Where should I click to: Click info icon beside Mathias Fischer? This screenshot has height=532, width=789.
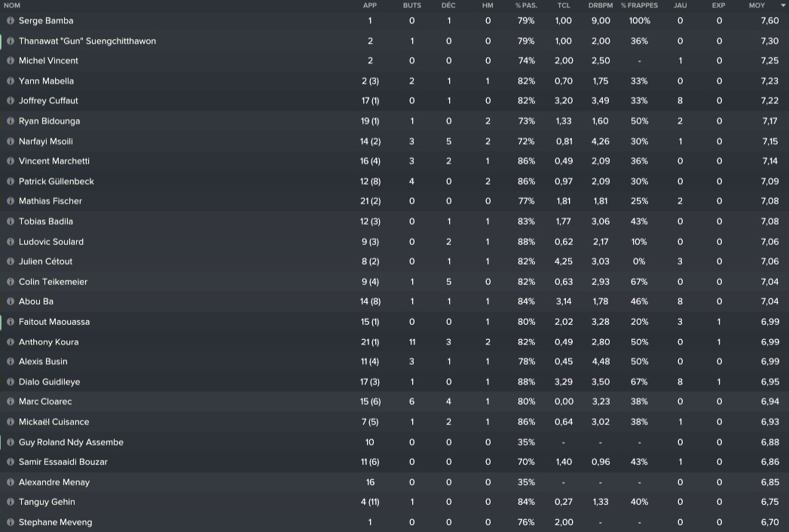[11, 201]
